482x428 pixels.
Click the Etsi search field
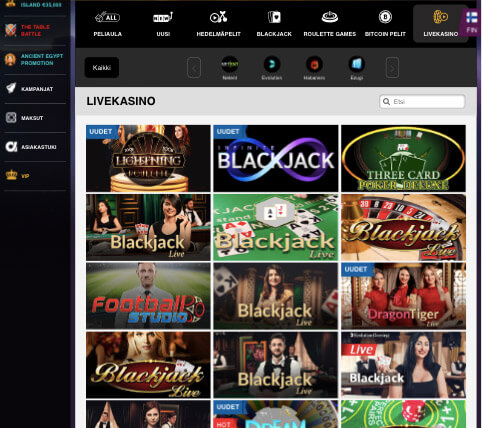[x=422, y=102]
